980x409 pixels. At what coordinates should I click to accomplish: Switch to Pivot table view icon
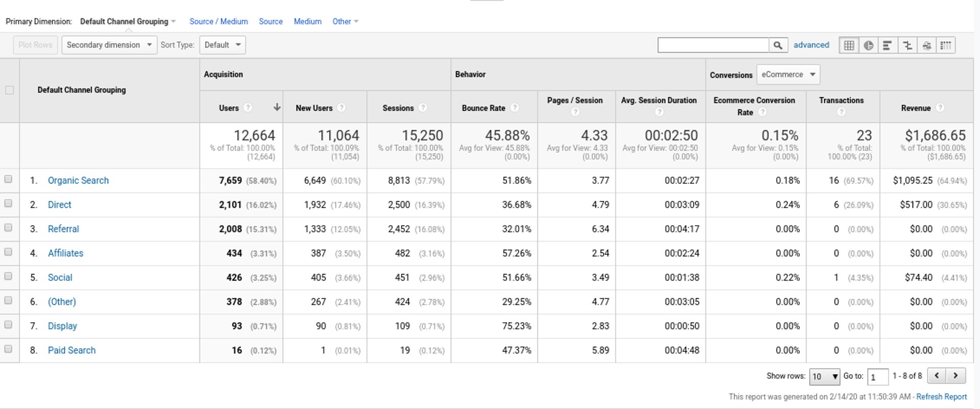pos(946,45)
